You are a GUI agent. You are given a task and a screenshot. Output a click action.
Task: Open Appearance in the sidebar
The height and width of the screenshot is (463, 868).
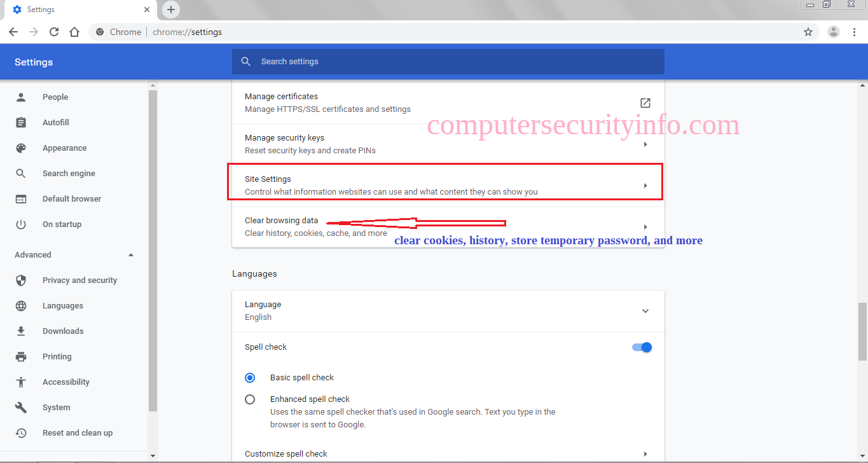(x=64, y=148)
